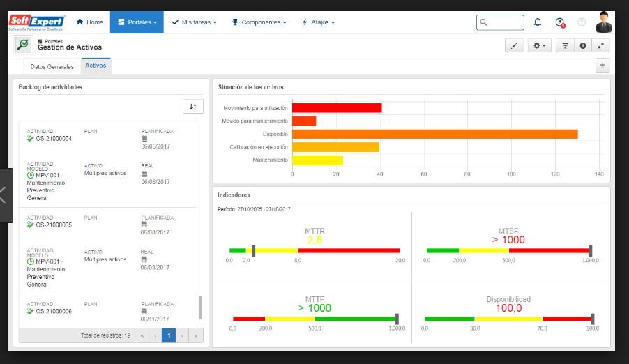Viewport: 629px width, 364px height.
Task: Go to next page in backlog pagination
Action: tap(183, 335)
